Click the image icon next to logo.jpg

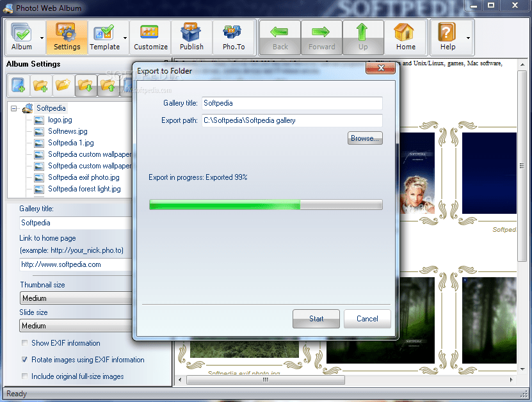click(x=39, y=120)
